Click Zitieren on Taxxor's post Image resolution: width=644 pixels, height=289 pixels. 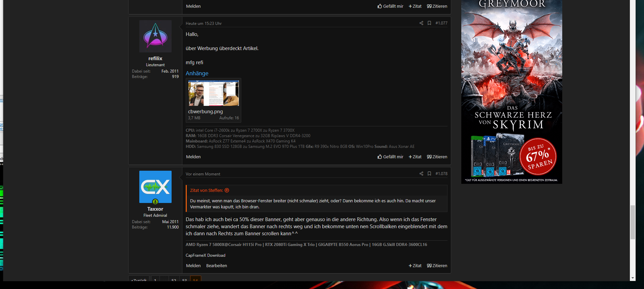click(x=437, y=266)
